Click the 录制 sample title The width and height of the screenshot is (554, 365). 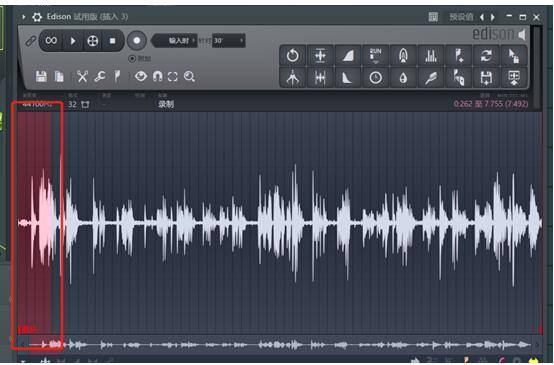tap(166, 104)
